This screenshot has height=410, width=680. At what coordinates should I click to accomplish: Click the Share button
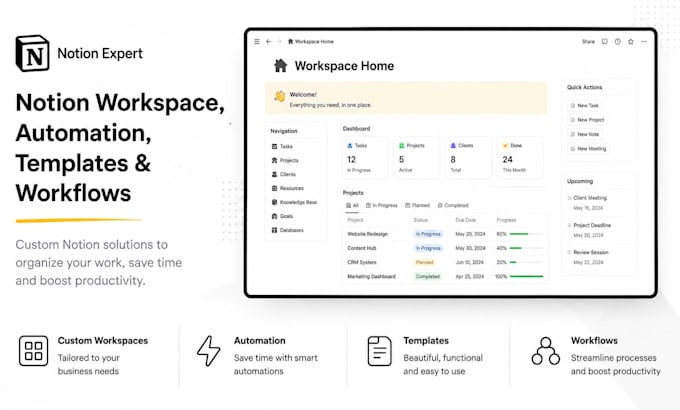click(x=588, y=42)
